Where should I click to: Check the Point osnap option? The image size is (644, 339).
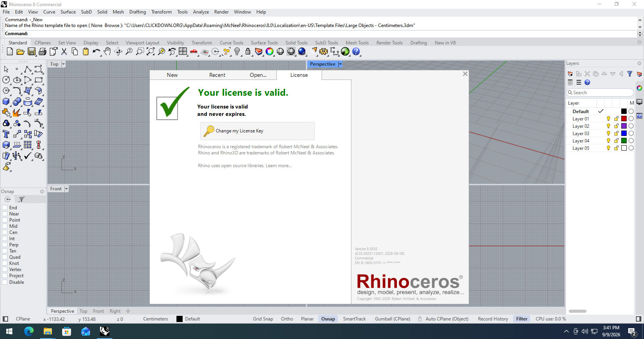tap(5, 220)
